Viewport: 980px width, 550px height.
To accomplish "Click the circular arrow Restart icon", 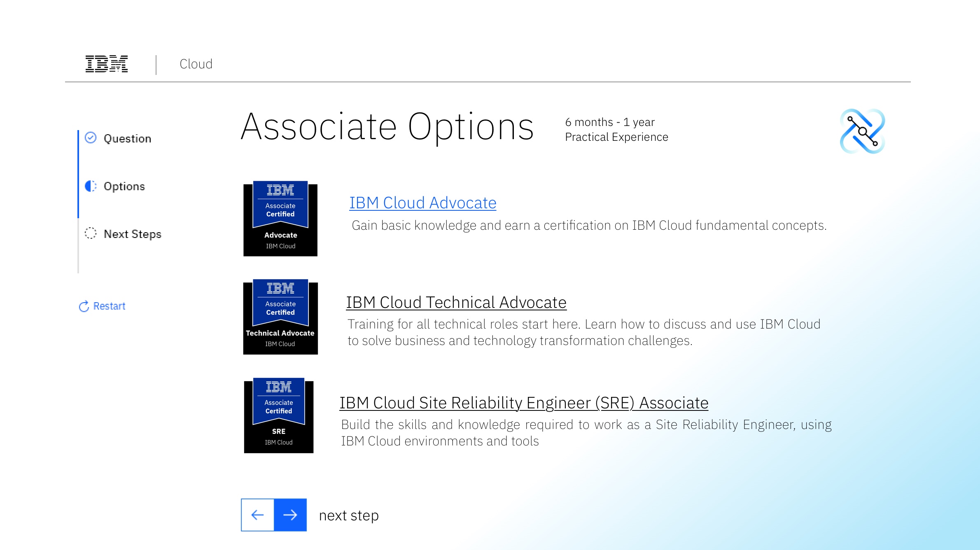I will [84, 306].
